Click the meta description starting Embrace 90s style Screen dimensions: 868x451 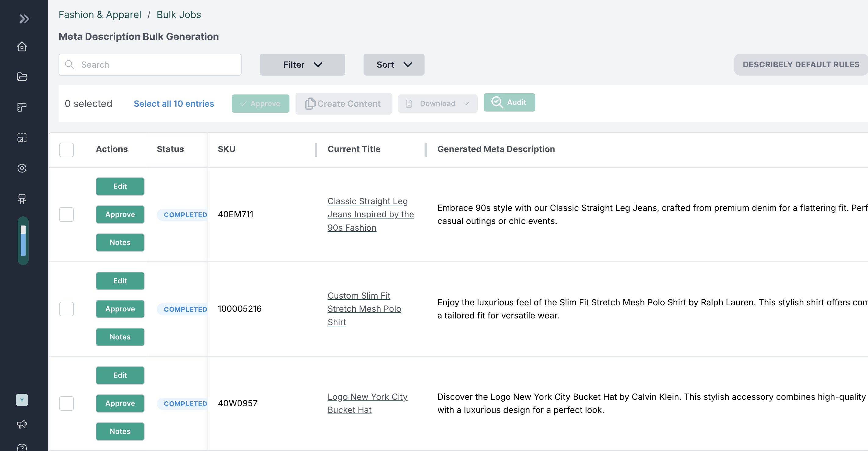click(653, 215)
